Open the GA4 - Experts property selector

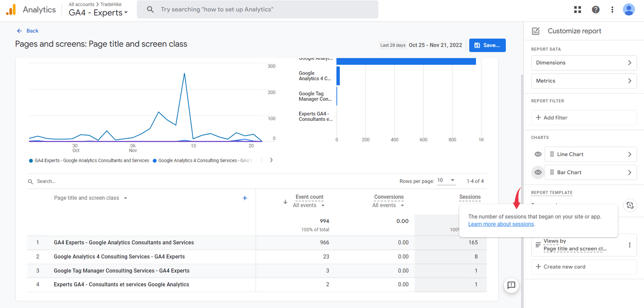tap(98, 13)
